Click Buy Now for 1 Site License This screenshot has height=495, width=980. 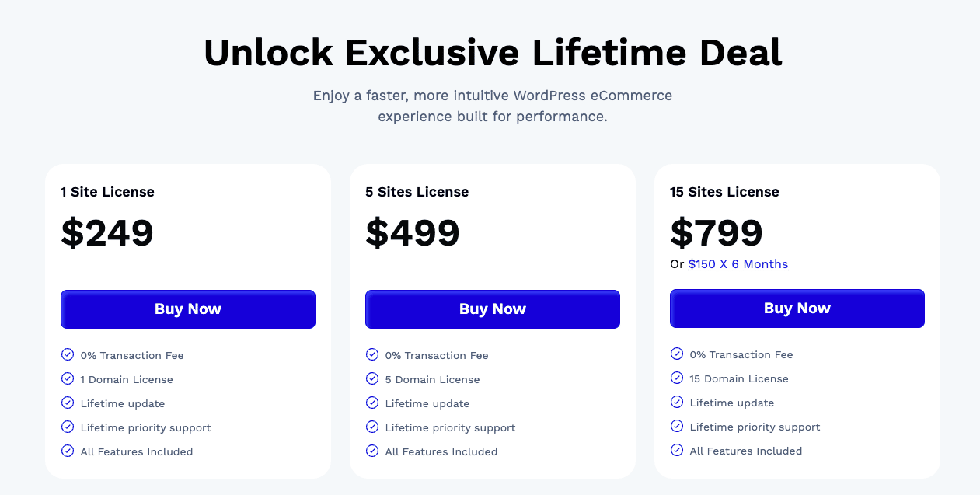188,309
